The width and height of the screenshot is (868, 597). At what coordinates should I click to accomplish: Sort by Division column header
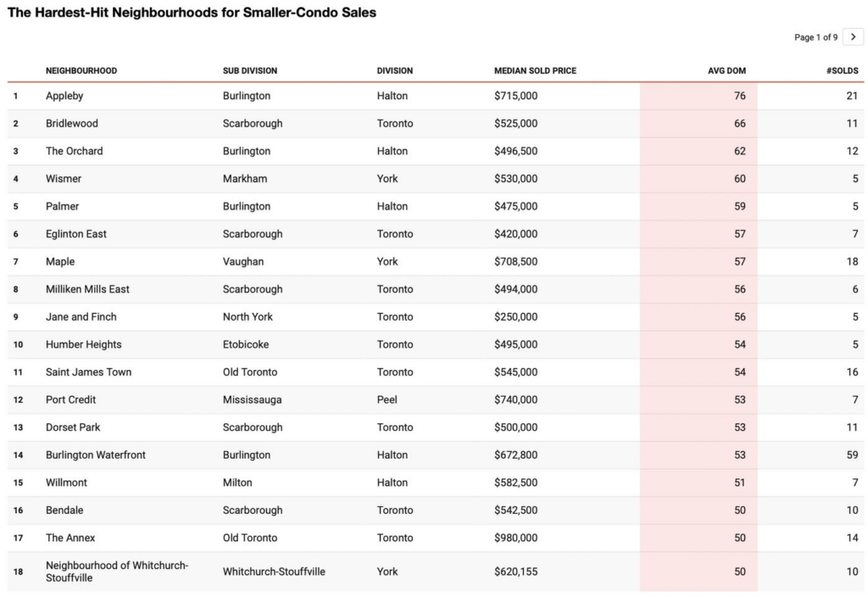[x=395, y=70]
